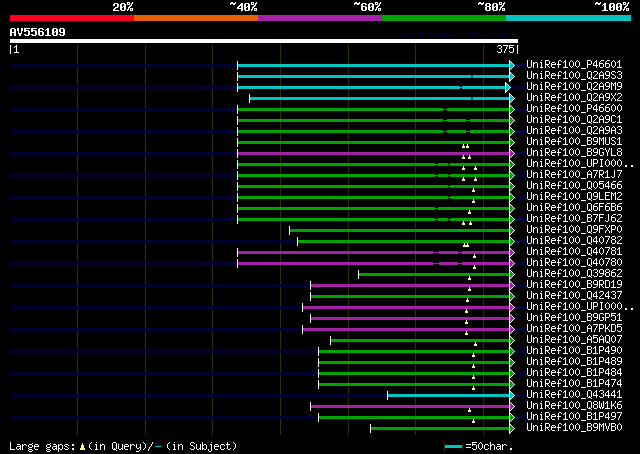640x454 pixels.
Task: Click the cyan 50char scale bar
Action: point(453,446)
